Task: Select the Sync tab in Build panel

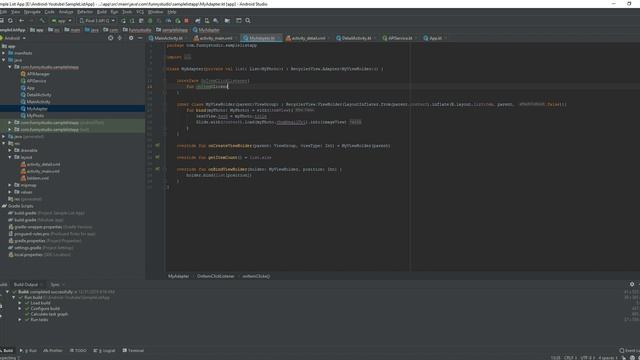Action: 55,284
